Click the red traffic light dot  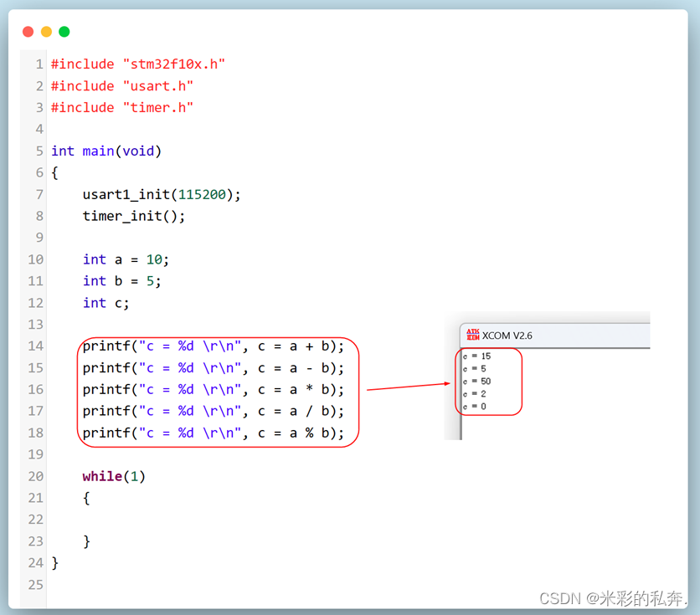(x=28, y=31)
